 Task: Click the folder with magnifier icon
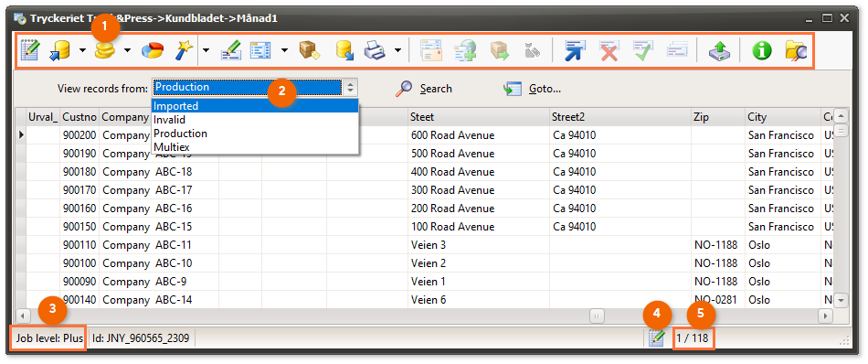(796, 51)
